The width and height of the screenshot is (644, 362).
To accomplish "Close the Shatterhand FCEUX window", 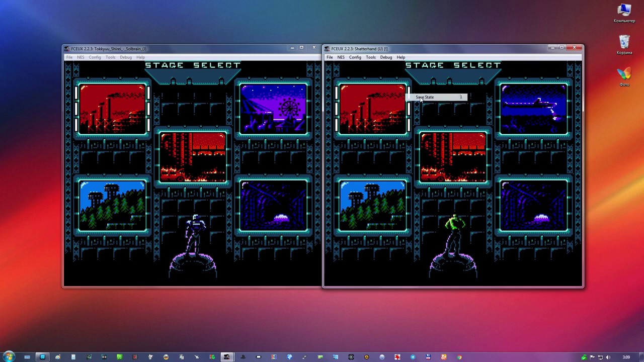I will point(574,48).
